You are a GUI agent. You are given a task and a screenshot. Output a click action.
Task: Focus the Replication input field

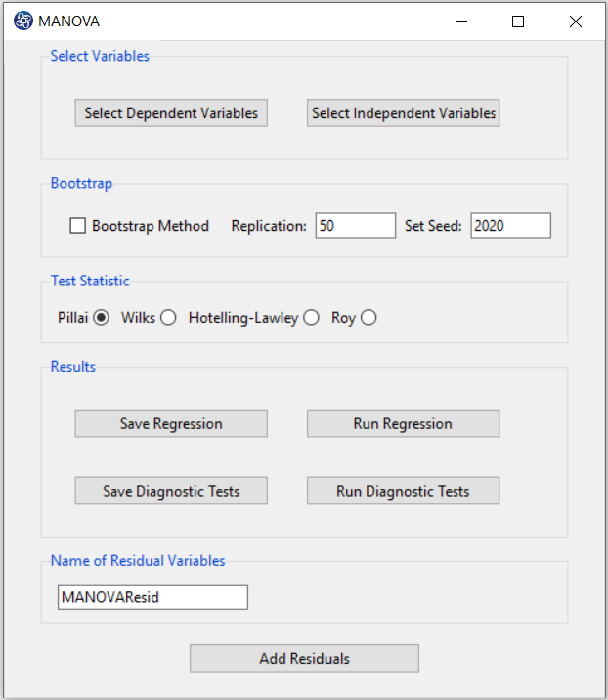point(356,226)
